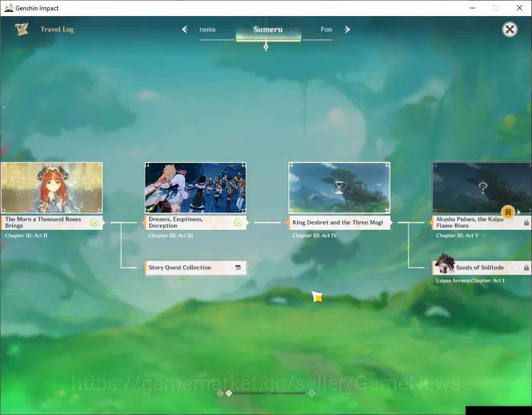
Task: Click completed checkmark on Act II title
Action: pos(94,223)
